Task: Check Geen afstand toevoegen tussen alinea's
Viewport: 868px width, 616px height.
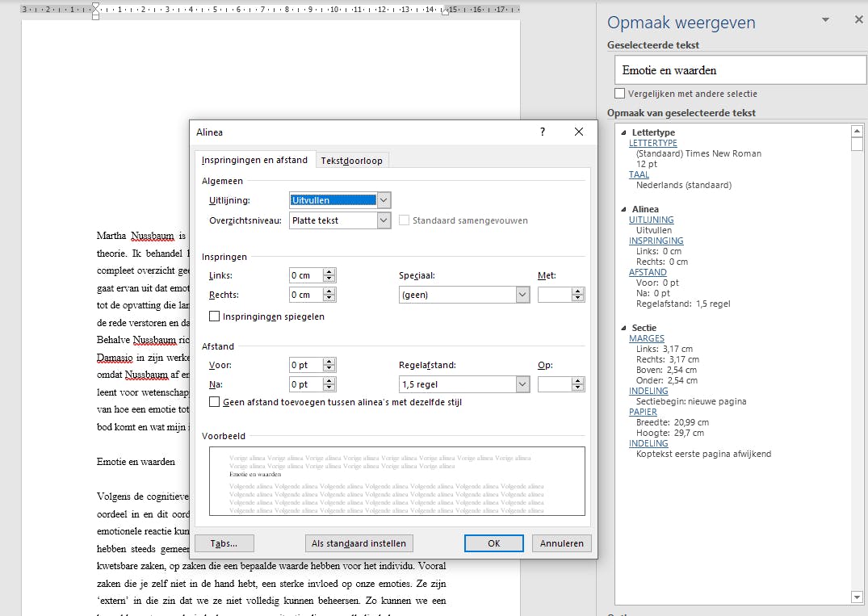Action: (215, 401)
